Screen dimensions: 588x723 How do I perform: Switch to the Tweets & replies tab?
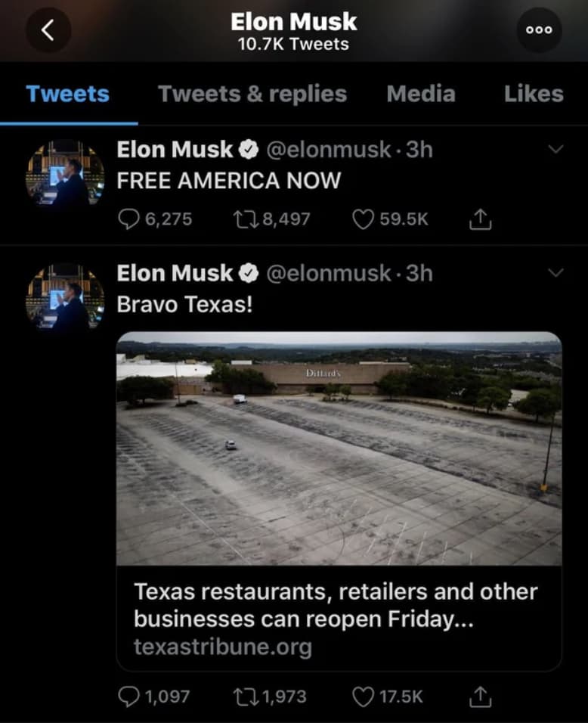point(252,94)
